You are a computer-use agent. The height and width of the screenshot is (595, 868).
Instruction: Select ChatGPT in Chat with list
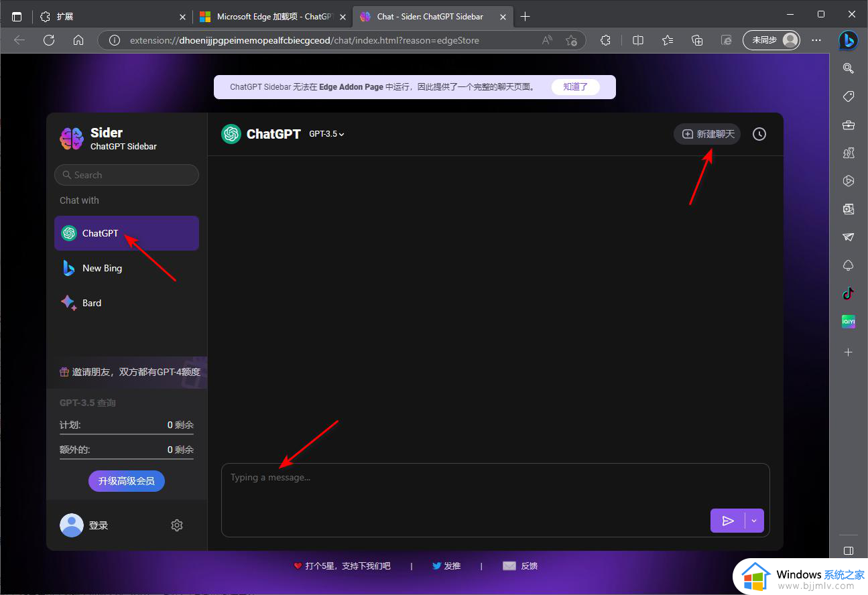pos(127,233)
